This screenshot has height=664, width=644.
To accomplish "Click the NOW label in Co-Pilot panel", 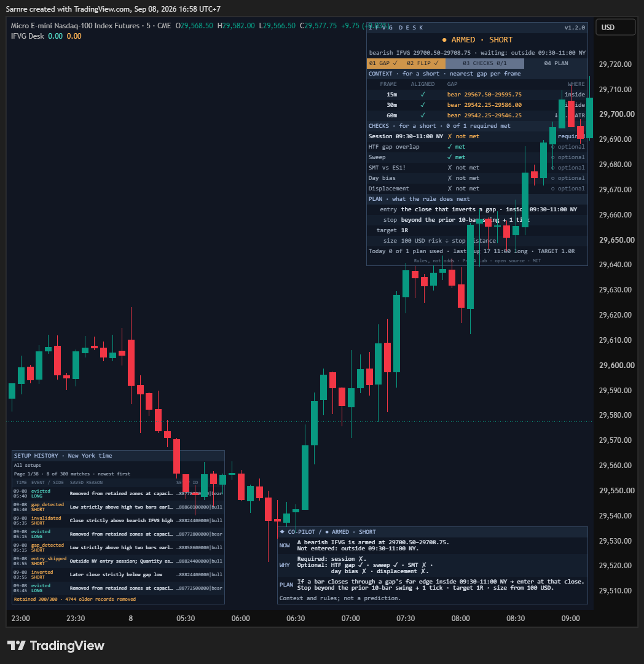I will click(x=285, y=545).
